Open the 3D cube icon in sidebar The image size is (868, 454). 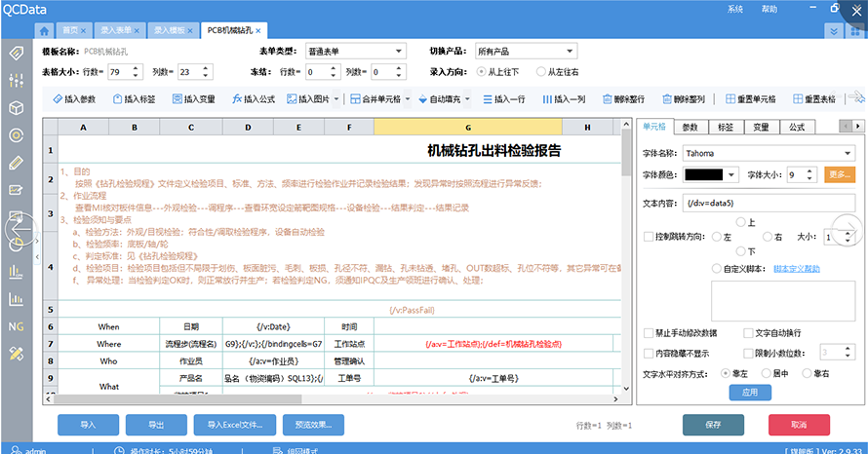pyautogui.click(x=16, y=108)
